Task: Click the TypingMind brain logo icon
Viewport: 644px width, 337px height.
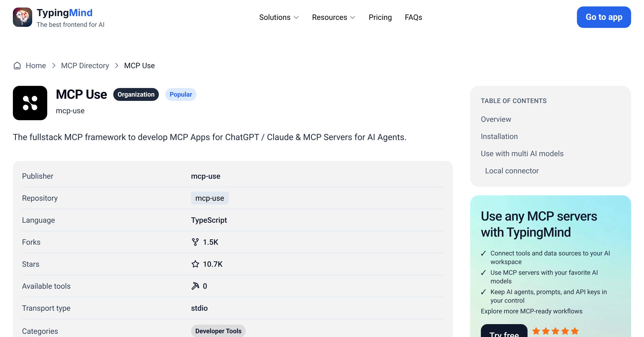Action: [23, 17]
